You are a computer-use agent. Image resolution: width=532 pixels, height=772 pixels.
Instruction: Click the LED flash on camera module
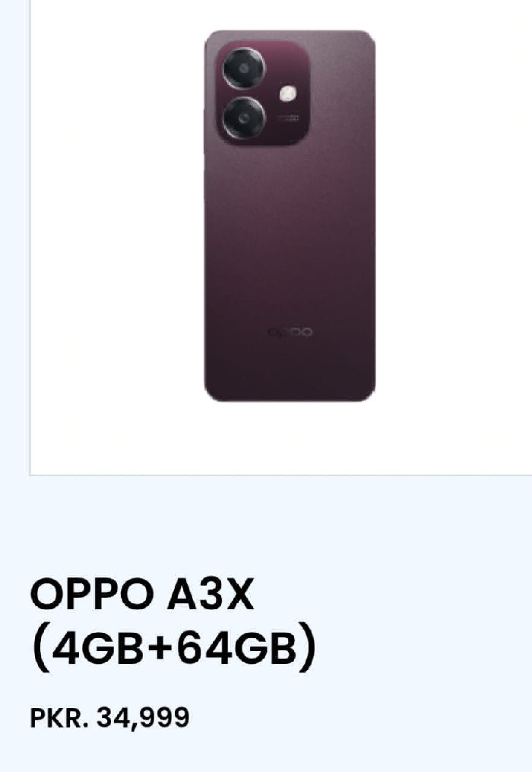288,94
